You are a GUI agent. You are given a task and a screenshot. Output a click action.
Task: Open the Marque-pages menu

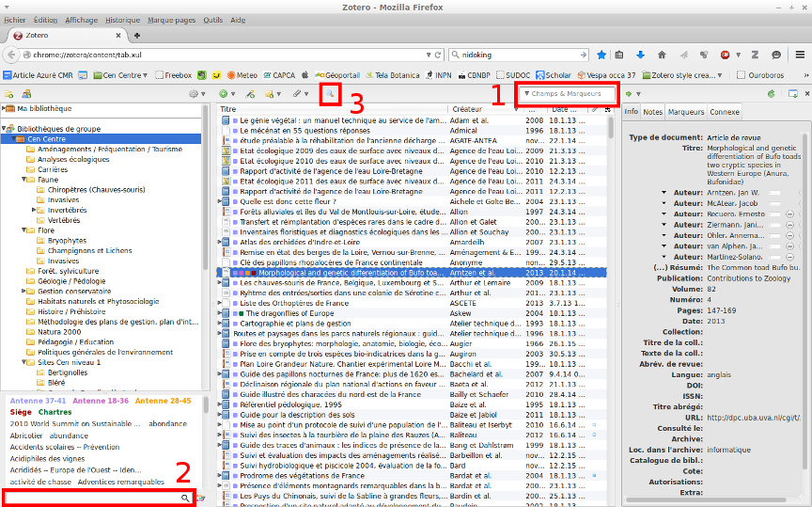[x=173, y=19]
